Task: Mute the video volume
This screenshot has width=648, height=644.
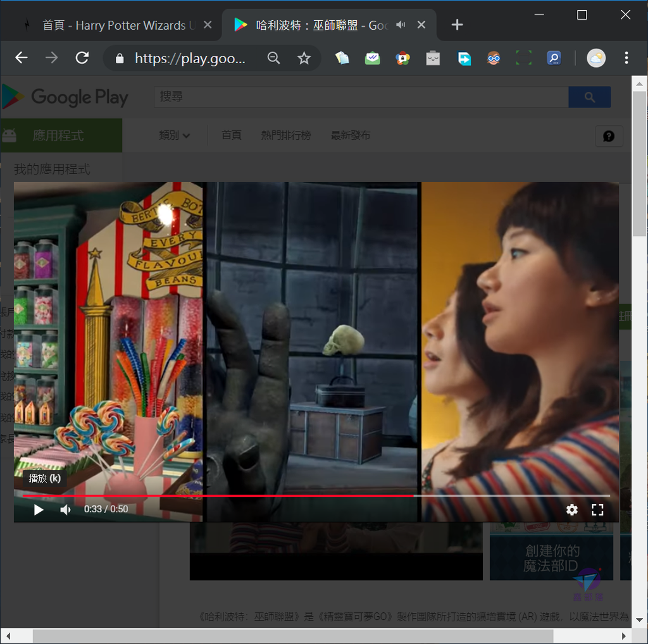Action: point(65,510)
